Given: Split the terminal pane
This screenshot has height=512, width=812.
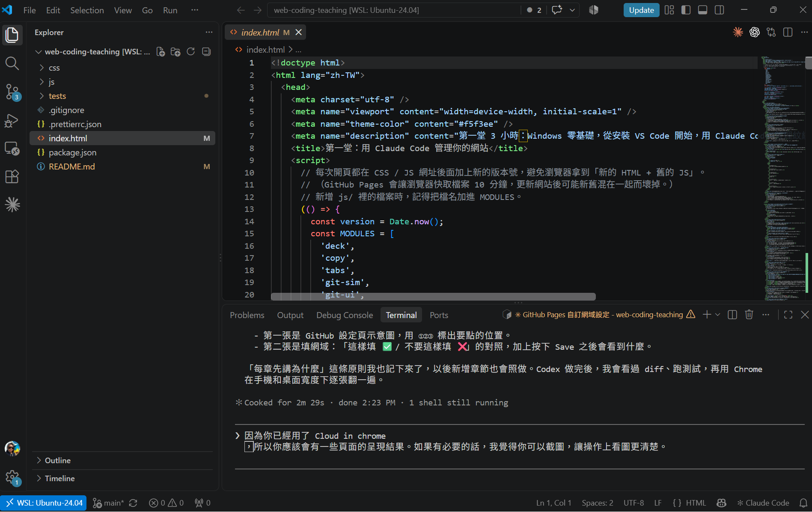Looking at the screenshot, I should pyautogui.click(x=732, y=315).
